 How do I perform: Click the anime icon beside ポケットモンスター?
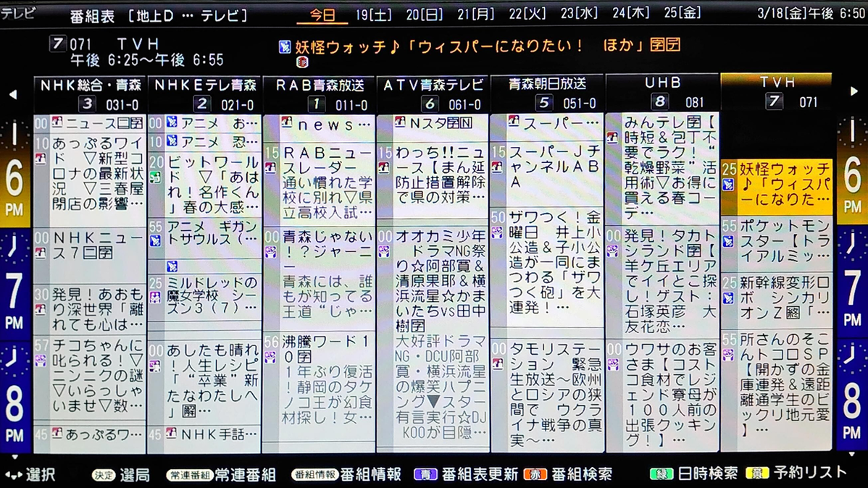728,242
